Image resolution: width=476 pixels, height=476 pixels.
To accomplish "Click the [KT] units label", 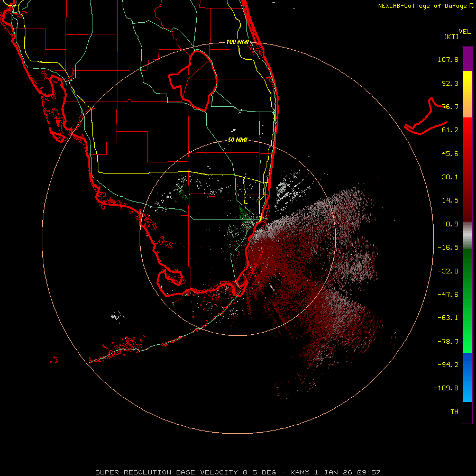I will click(452, 36).
